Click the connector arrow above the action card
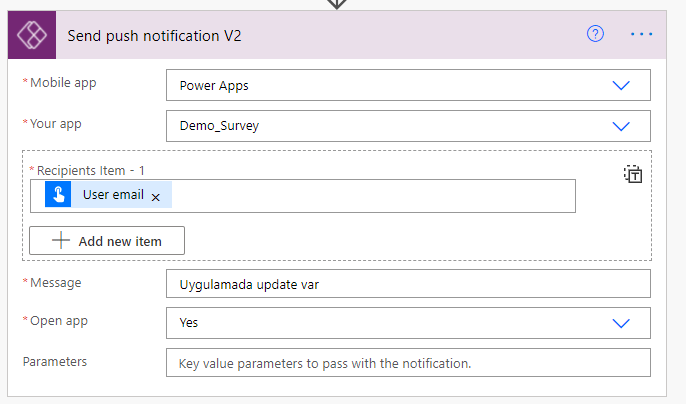Screen dimensions: 686x404 click(x=337, y=3)
